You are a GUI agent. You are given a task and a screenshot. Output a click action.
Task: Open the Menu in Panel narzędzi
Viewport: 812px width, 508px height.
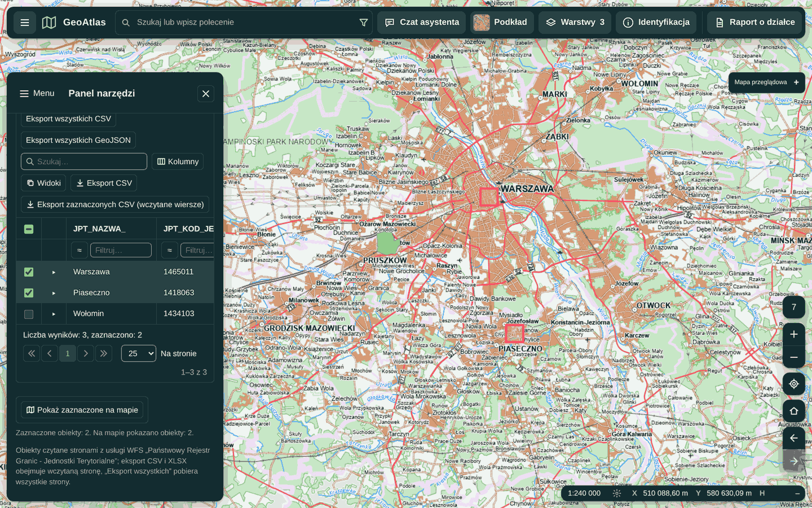37,94
